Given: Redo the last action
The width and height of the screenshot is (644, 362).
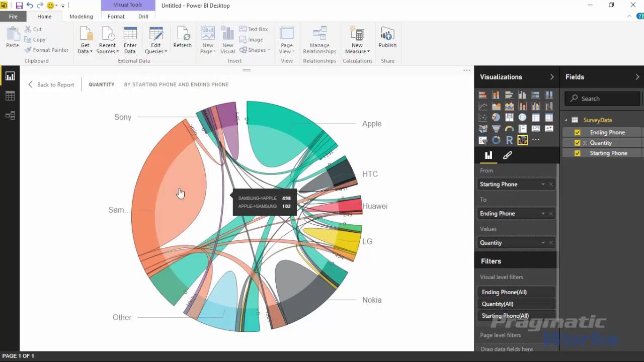Looking at the screenshot, I should tap(40, 6).
